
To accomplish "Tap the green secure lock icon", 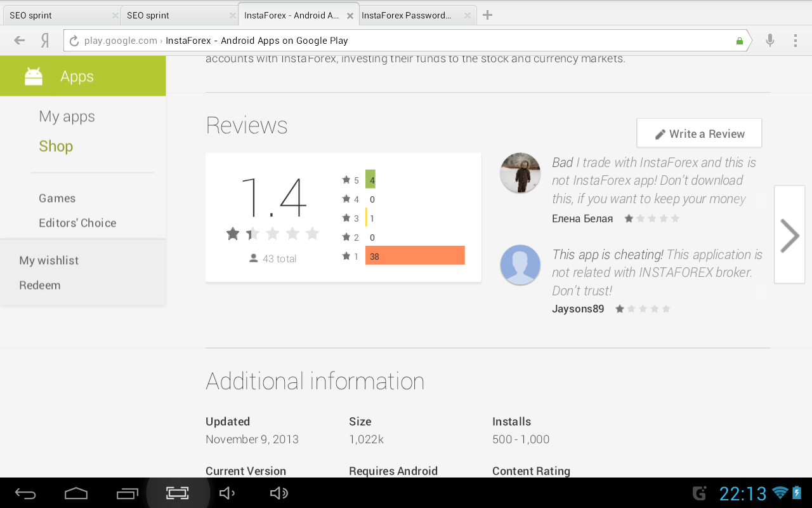I will click(x=739, y=41).
